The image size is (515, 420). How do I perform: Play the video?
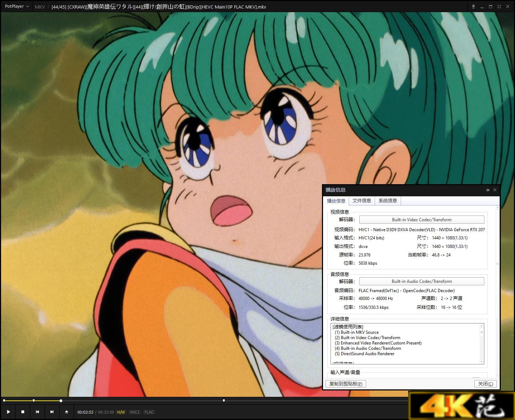(8, 412)
